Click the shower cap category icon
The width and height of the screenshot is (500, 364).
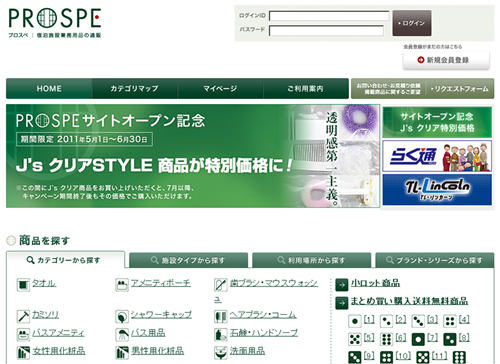click(122, 316)
